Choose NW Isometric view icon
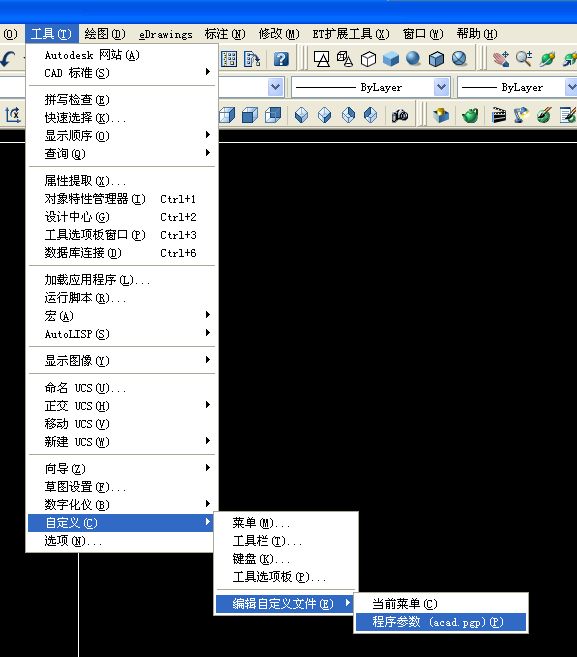 pyautogui.click(x=370, y=115)
